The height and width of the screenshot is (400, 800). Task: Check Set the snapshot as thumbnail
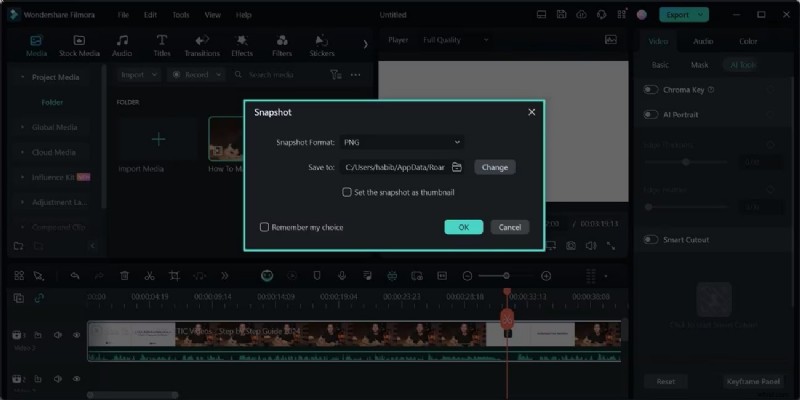pos(347,192)
